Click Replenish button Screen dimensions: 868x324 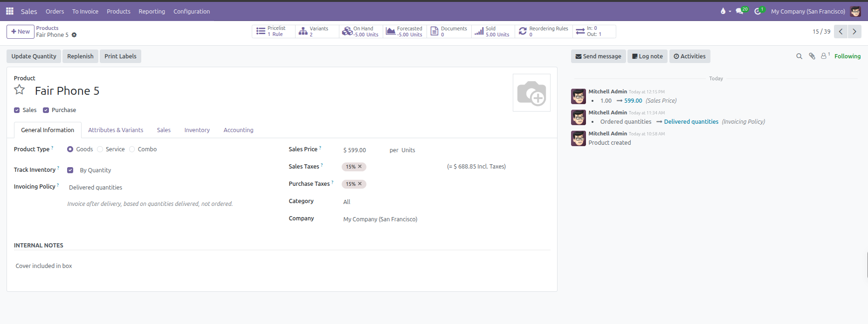point(80,56)
